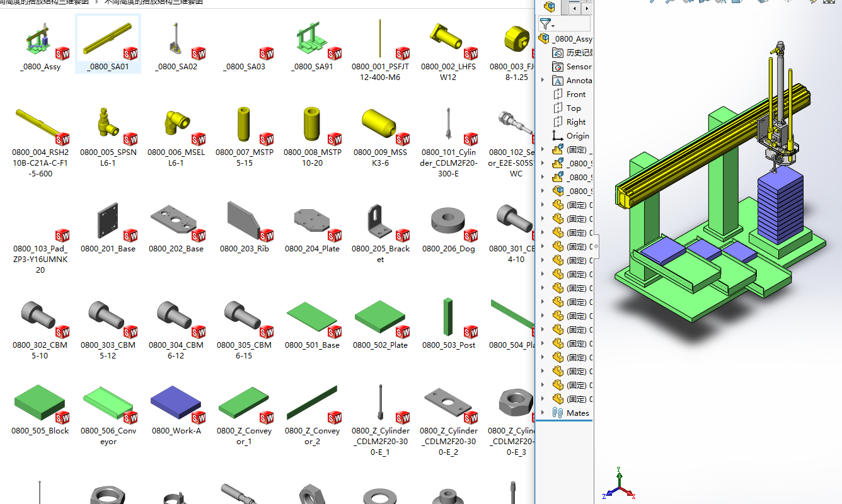Select the 0800_008_MSTP10-20 part file
Image resolution: width=842 pixels, height=504 pixels.
(x=313, y=136)
